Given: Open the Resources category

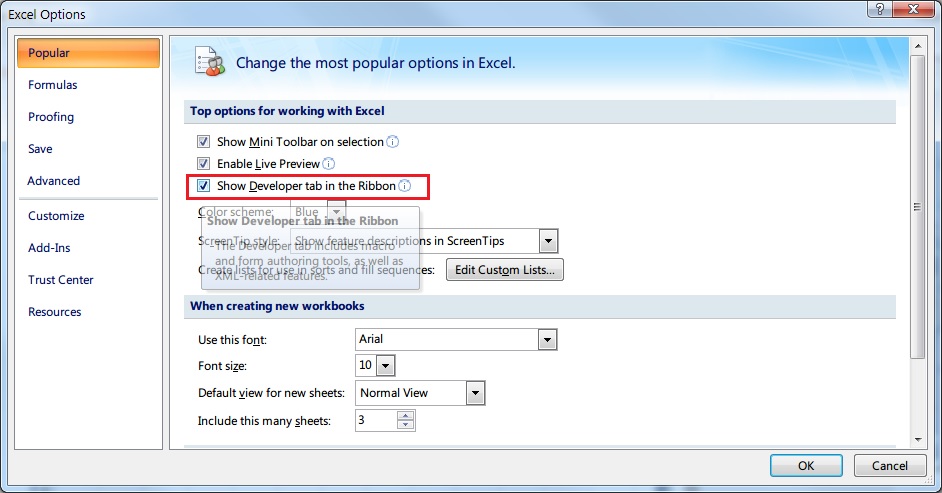Looking at the screenshot, I should point(55,312).
